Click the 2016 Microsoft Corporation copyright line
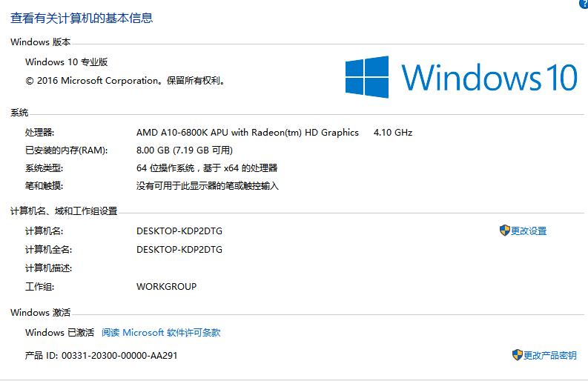The height and width of the screenshot is (381, 588). 125,81
